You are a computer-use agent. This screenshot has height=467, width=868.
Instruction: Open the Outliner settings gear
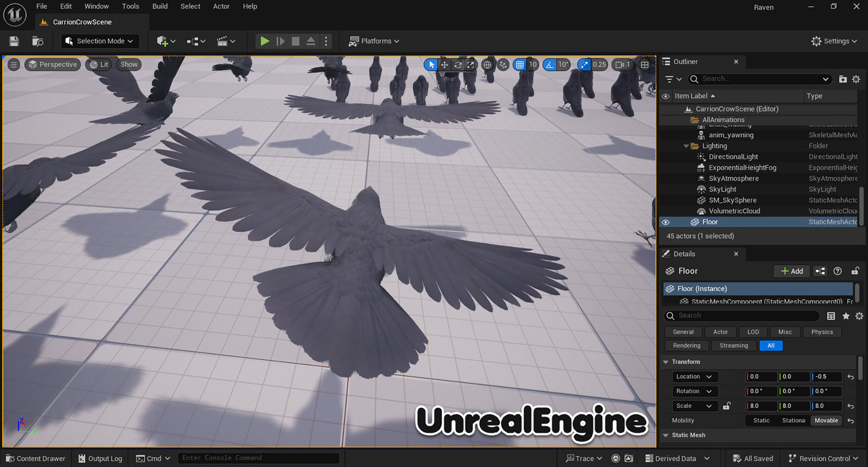click(856, 79)
